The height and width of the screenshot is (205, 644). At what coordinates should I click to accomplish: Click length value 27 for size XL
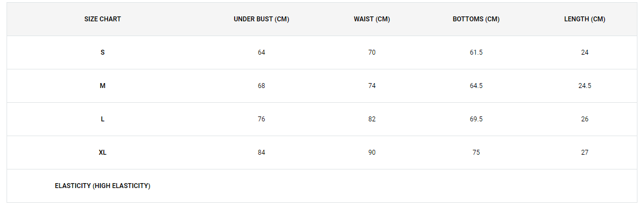(x=585, y=153)
